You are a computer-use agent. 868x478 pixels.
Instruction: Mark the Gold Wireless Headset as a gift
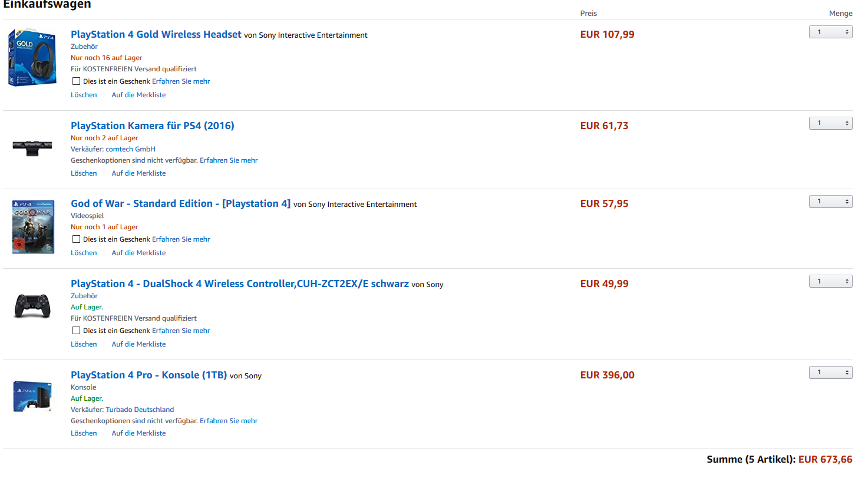(76, 81)
